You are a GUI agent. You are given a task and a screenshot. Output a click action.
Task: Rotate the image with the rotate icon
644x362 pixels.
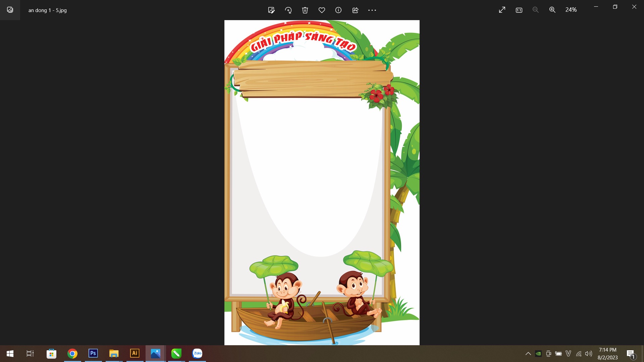(288, 10)
